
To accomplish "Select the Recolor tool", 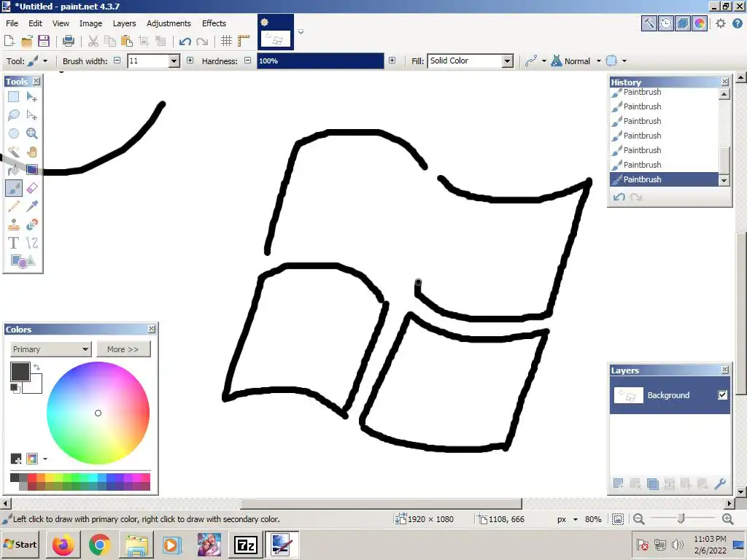I will pos(32,225).
